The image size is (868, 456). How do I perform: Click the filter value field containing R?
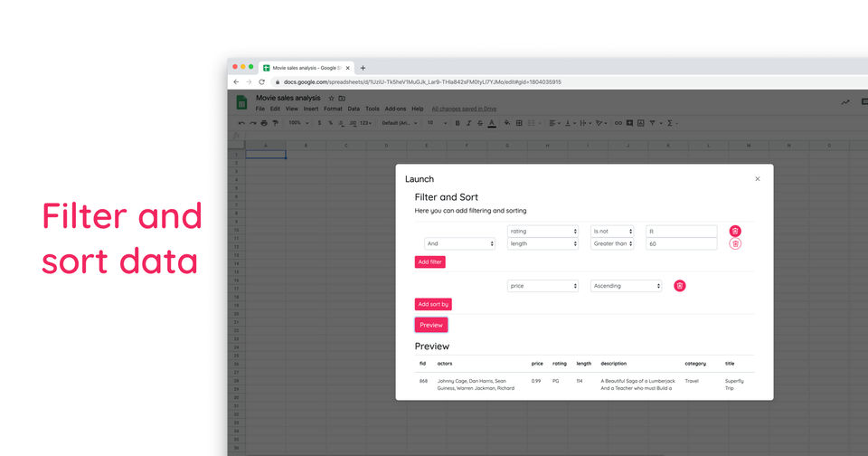[x=681, y=231]
